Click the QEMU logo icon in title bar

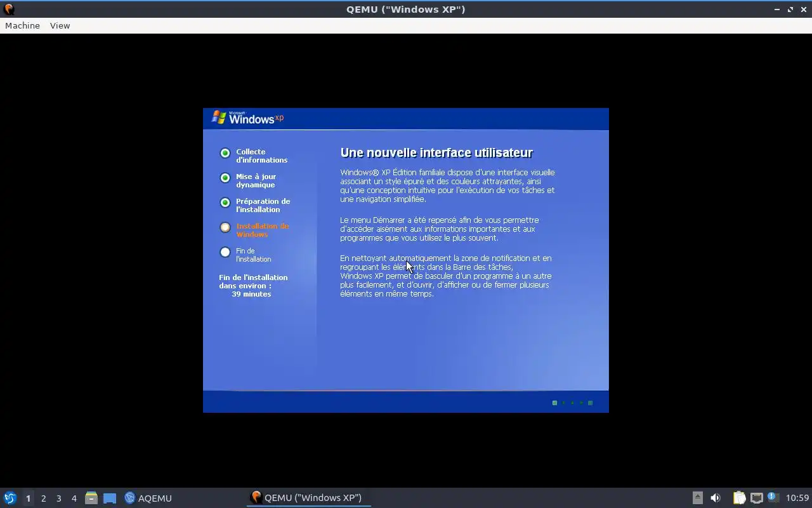(x=9, y=10)
